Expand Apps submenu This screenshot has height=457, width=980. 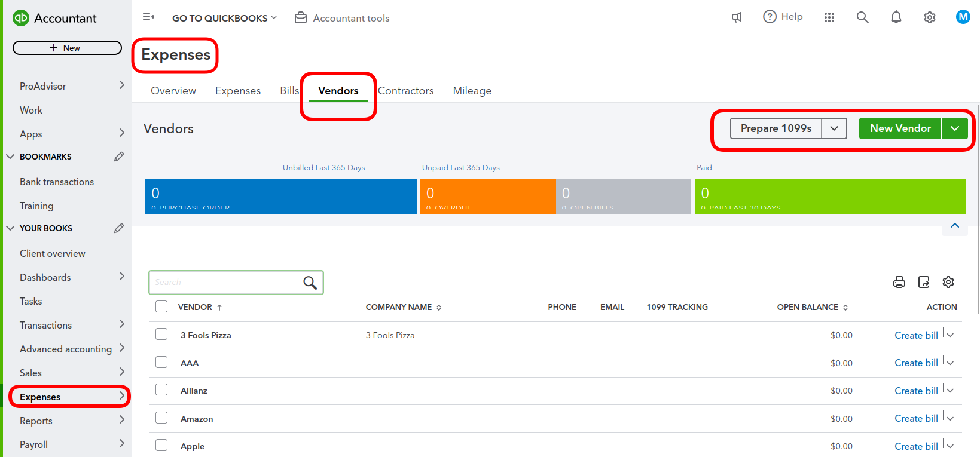pos(121,133)
